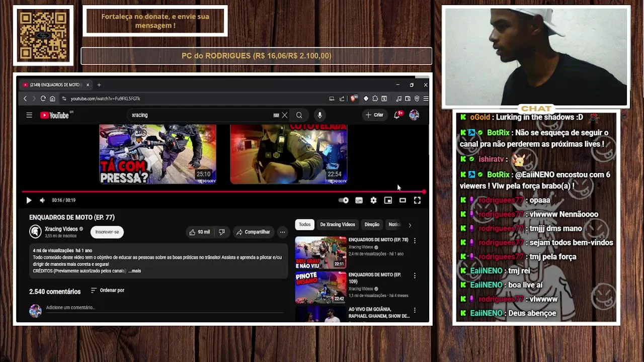Click the Compartilhar button
Screen dimensions: 644x362
(x=253, y=232)
